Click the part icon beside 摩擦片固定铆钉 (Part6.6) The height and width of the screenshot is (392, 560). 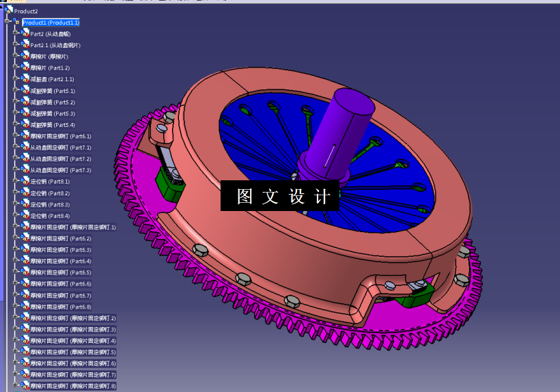(x=25, y=283)
